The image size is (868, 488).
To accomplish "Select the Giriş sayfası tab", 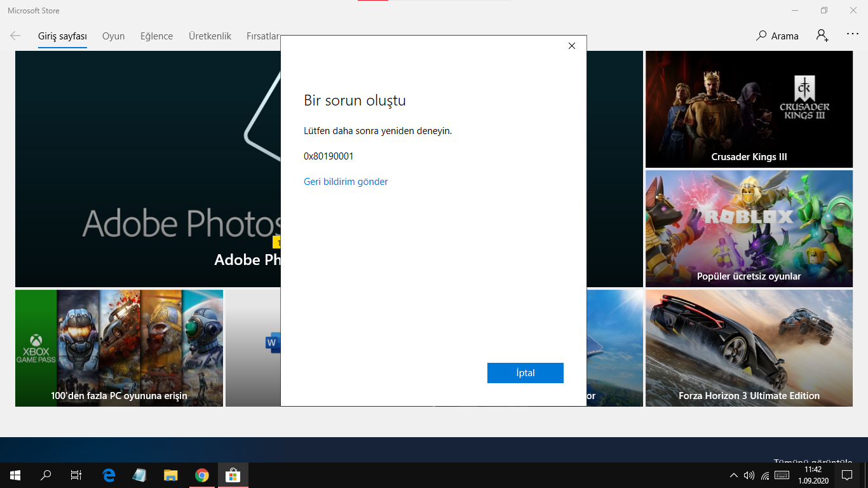I will [62, 36].
